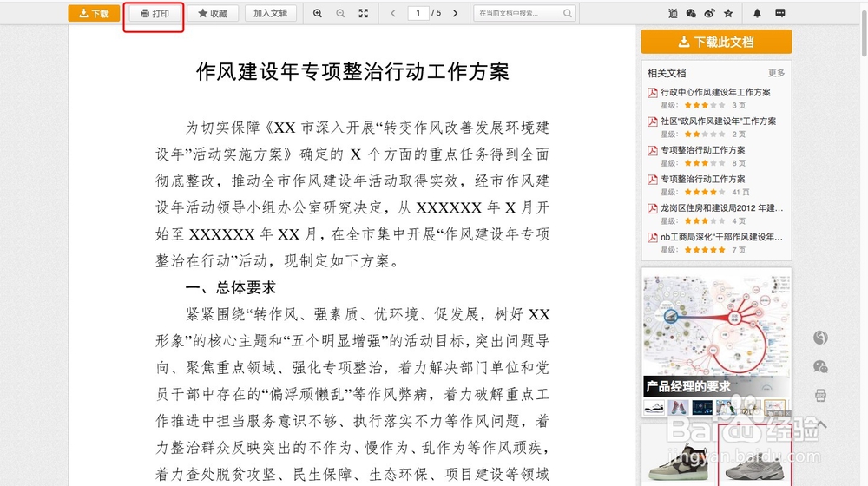
Task: Click PDF icon beside 行政中心作风建设年工作方案
Action: [x=653, y=93]
